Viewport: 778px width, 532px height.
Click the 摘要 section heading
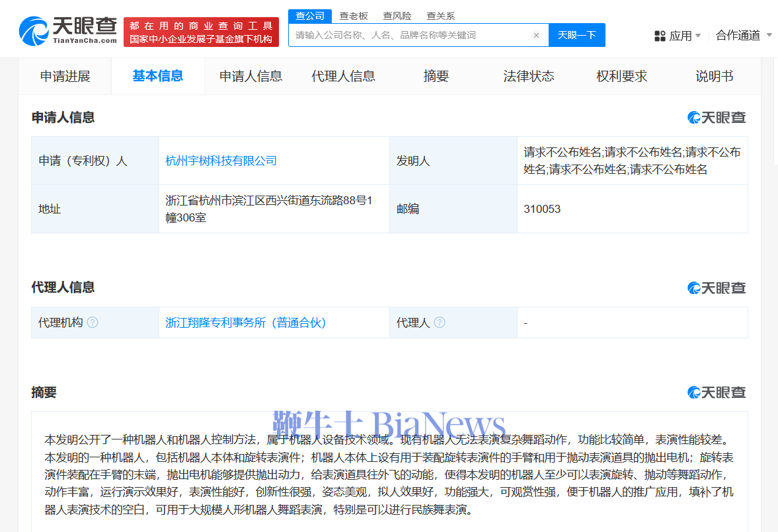(x=44, y=393)
